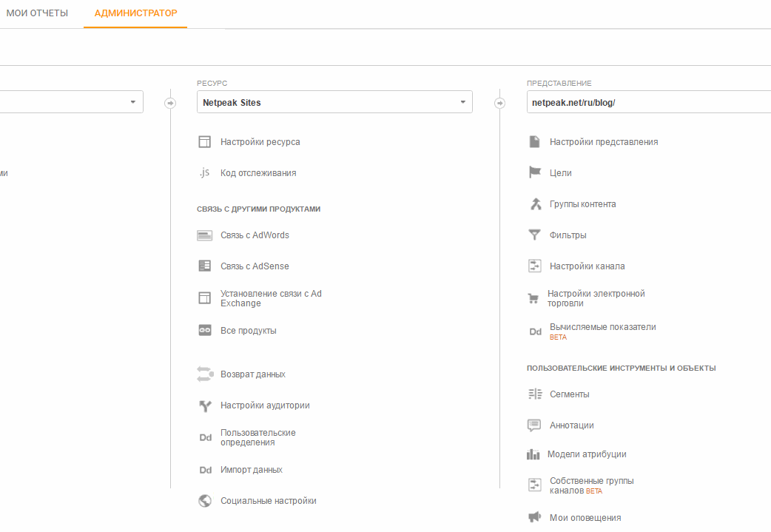Click Dd icon beside Пользовательские определения
The width and height of the screenshot is (771, 532).
206,437
